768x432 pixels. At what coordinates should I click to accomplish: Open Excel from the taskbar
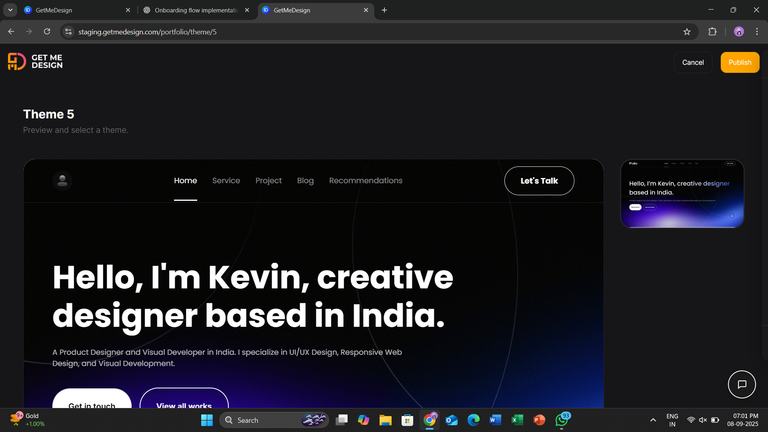(517, 420)
